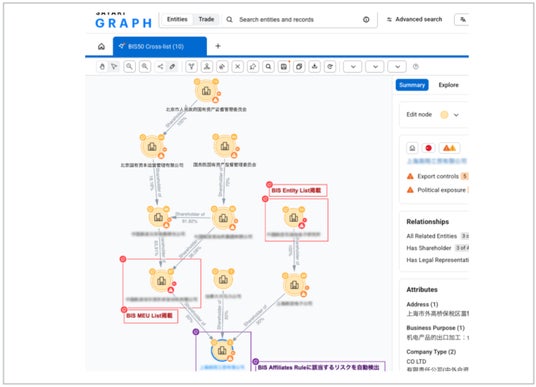Toggle search mode to Trade

click(206, 19)
